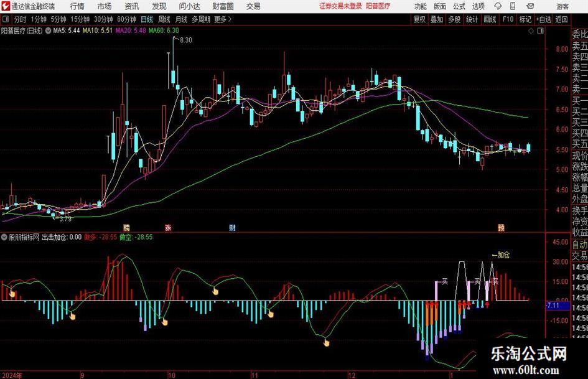
Task: Open the 功能 menu
Action: pyautogui.click(x=421, y=6)
